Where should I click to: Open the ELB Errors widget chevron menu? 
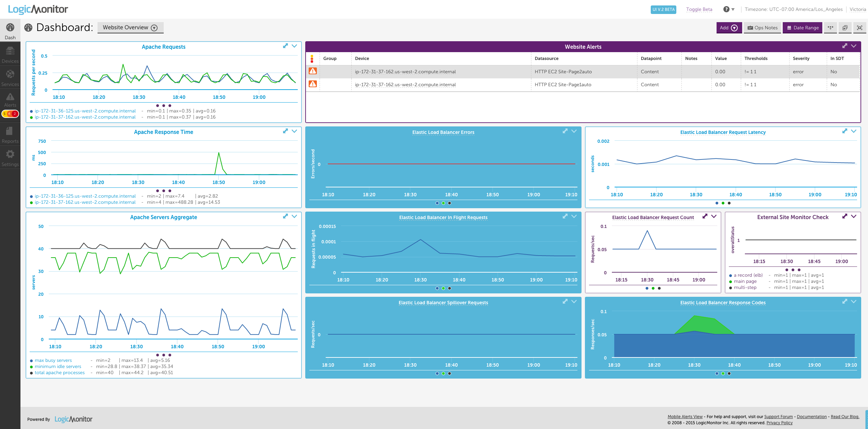click(x=574, y=131)
